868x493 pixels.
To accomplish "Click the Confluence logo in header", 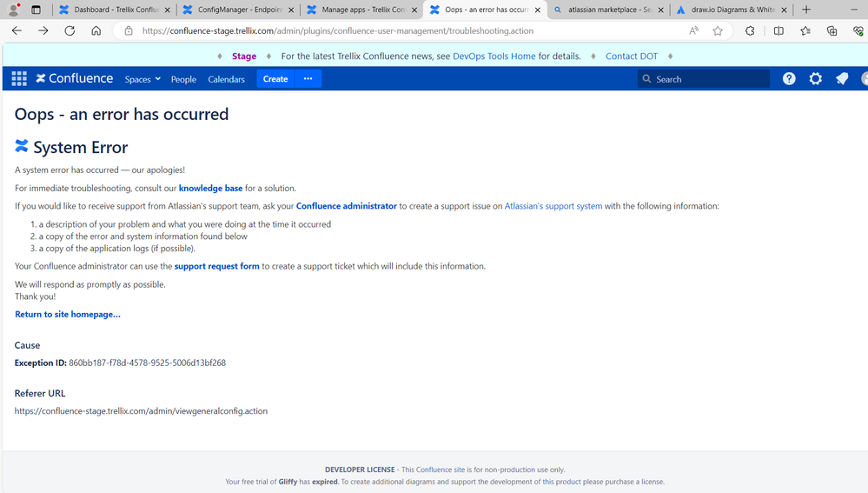I will coord(75,78).
